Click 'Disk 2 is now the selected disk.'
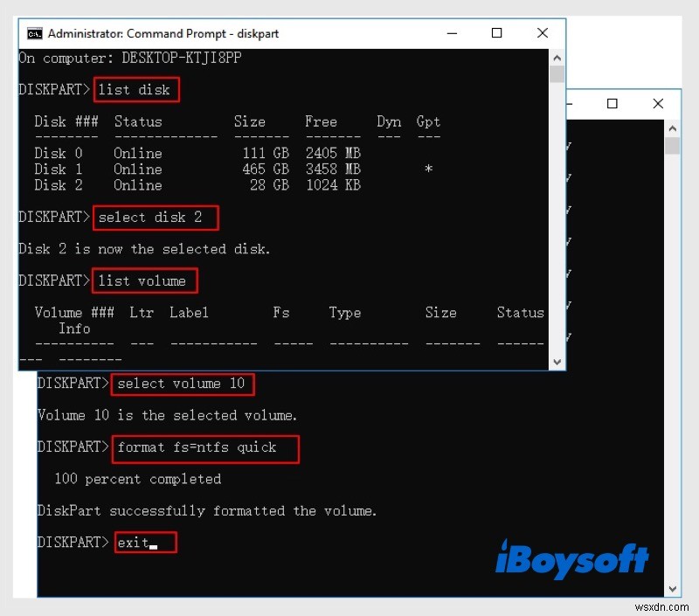Screen dimensions: 699x616 click(144, 249)
